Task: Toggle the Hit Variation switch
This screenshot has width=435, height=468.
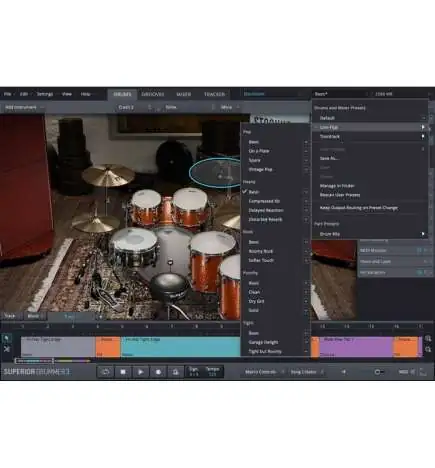Action: pyautogui.click(x=420, y=273)
